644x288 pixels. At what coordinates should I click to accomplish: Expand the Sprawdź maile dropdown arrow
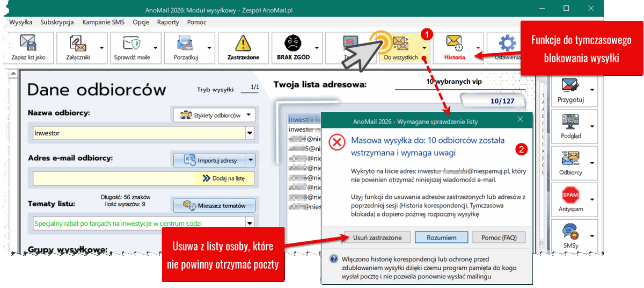156,47
